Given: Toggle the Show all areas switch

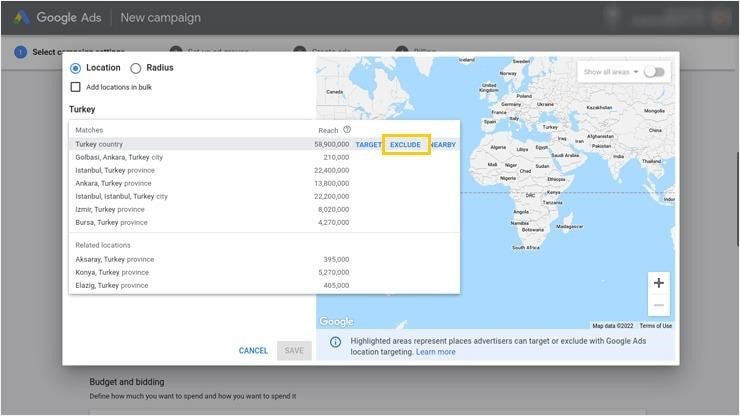Looking at the screenshot, I should (655, 72).
